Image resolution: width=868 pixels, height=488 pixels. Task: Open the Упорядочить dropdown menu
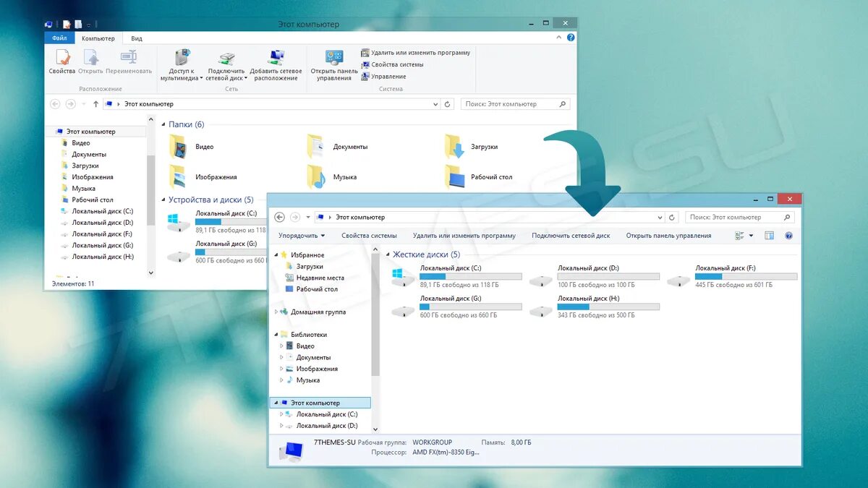pos(302,236)
